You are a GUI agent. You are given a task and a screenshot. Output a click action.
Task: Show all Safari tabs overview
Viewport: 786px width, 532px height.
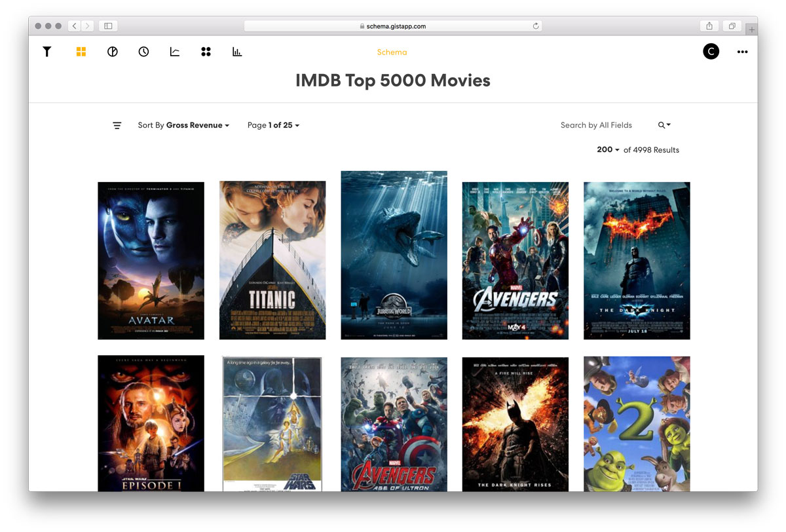click(732, 26)
